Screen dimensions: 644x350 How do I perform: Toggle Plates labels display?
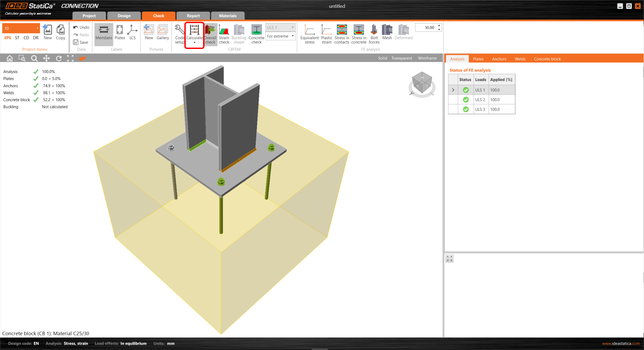pyautogui.click(x=120, y=31)
